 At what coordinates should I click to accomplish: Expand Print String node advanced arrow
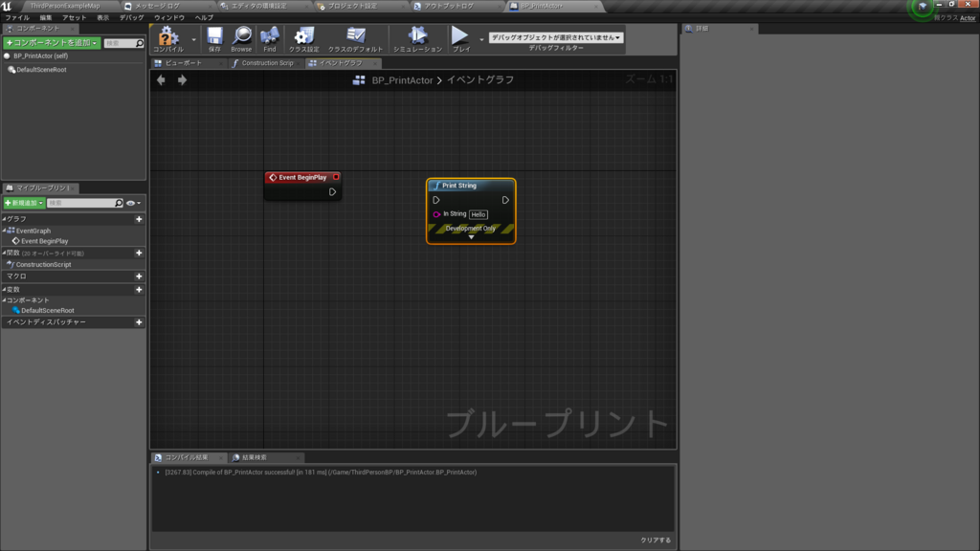tap(471, 237)
